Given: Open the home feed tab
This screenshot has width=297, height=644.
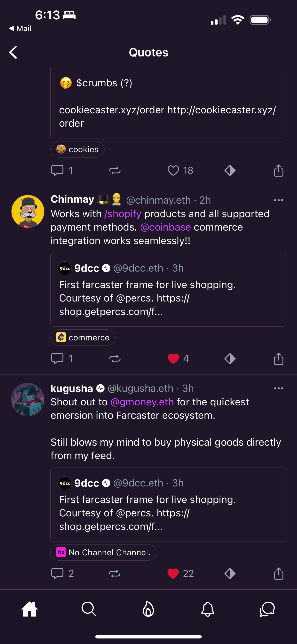Looking at the screenshot, I should (29, 609).
